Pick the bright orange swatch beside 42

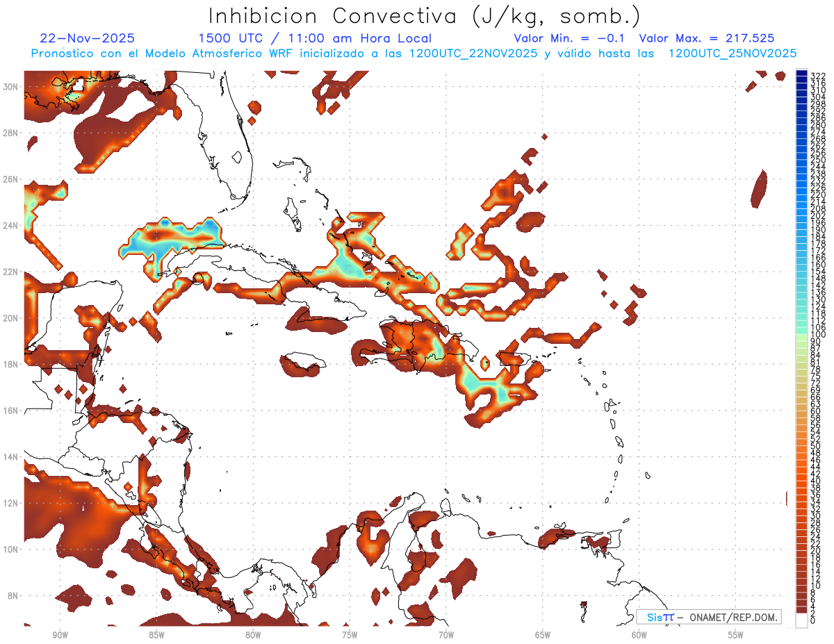pos(802,471)
